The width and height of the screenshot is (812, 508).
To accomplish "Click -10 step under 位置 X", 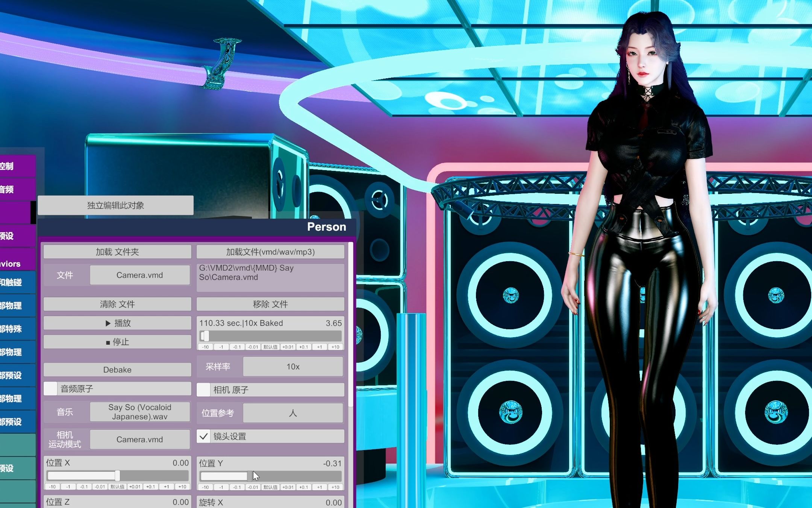I will 52,487.
